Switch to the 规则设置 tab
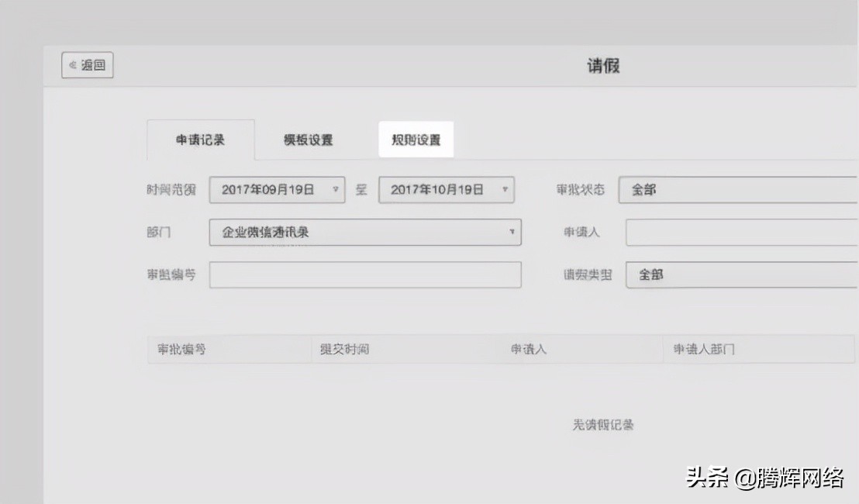Image resolution: width=859 pixels, height=504 pixels. pyautogui.click(x=416, y=140)
